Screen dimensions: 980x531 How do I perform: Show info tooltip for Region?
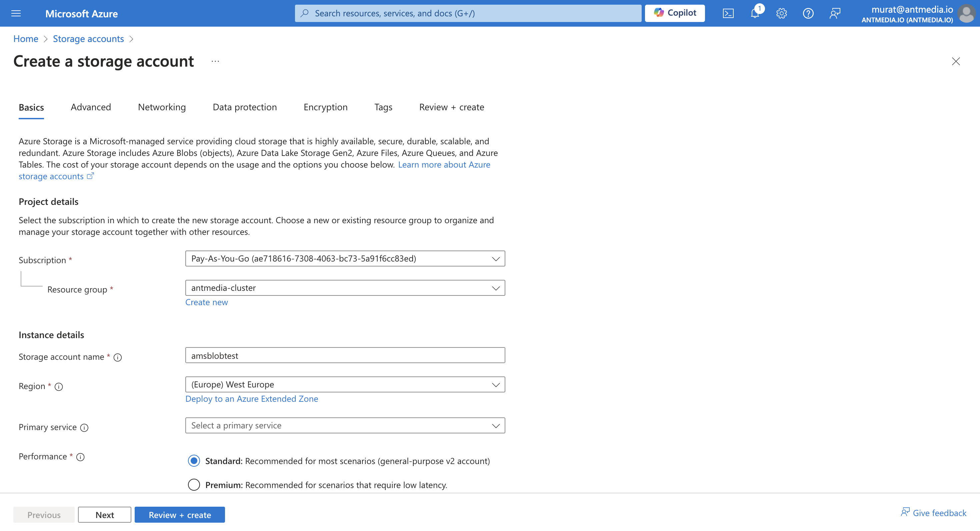point(59,386)
